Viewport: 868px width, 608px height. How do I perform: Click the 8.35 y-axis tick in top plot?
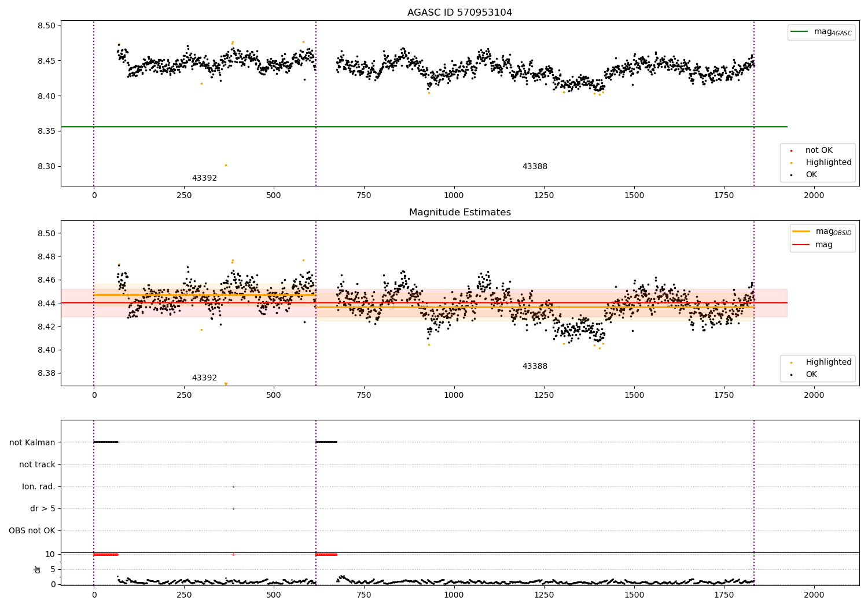coord(46,131)
